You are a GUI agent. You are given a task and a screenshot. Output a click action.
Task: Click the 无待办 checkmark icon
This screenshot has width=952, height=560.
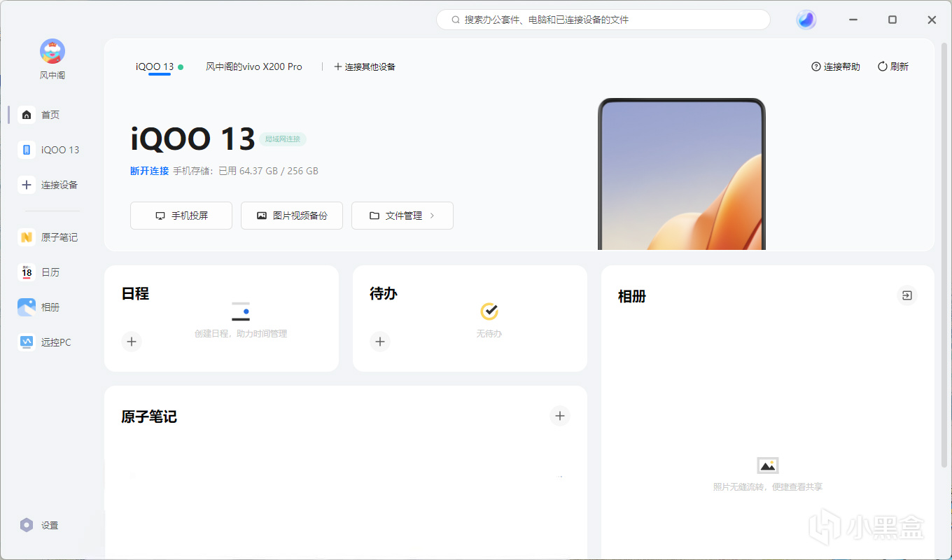point(489,311)
